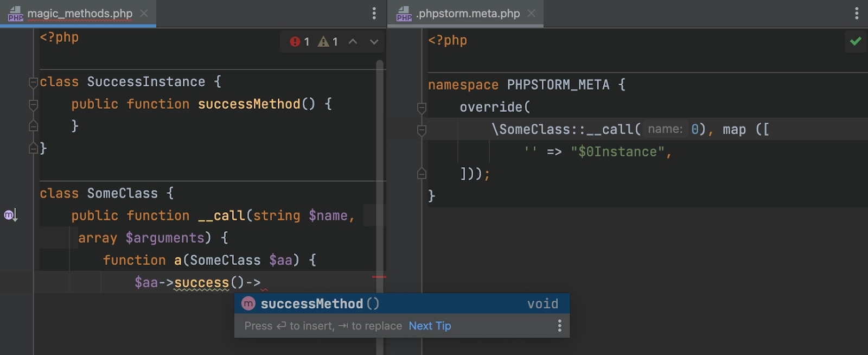Click 'SomeClass' in class declaration
Image resolution: width=868 pixels, height=355 pixels.
pos(123,193)
